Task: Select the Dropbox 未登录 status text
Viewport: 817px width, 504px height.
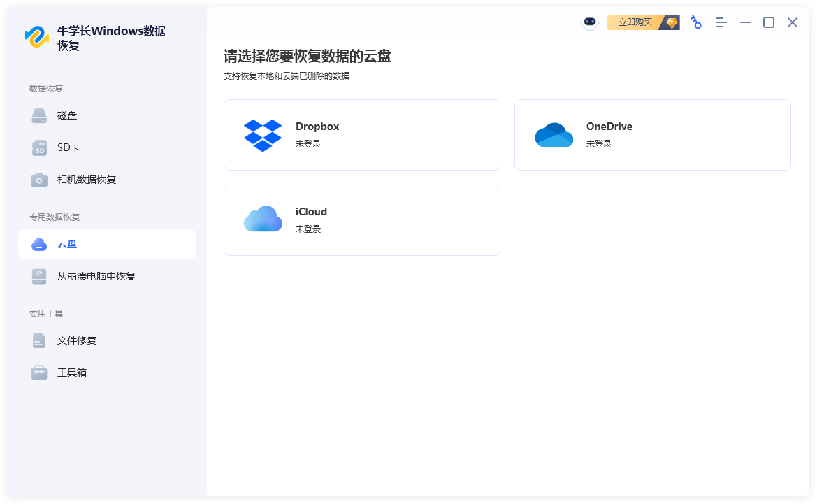Action: click(308, 144)
